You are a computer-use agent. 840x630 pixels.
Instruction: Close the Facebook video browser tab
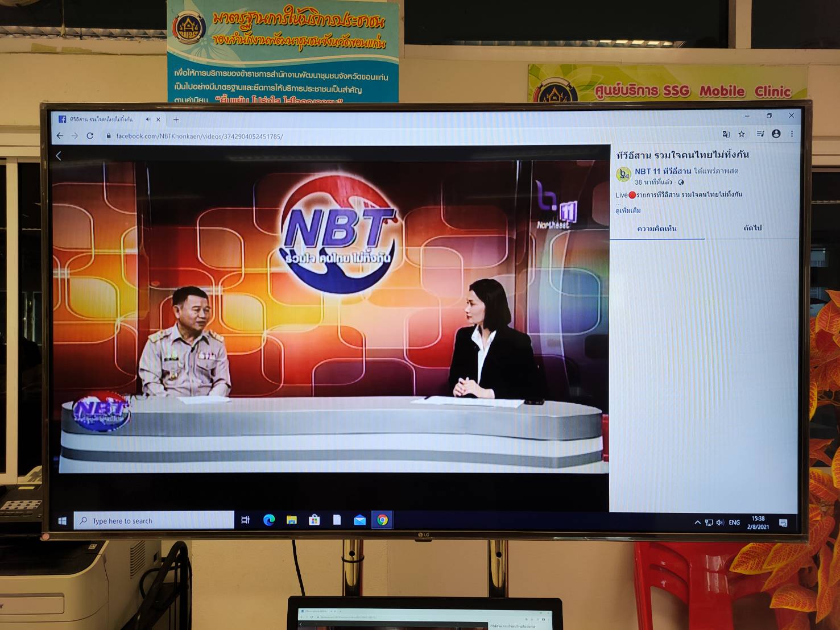tap(159, 119)
